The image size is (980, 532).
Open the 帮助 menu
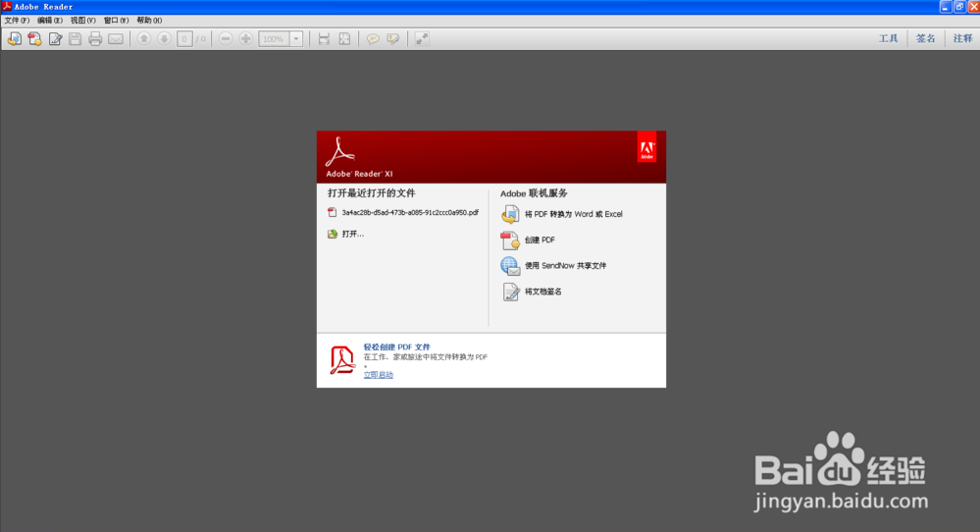coord(149,20)
